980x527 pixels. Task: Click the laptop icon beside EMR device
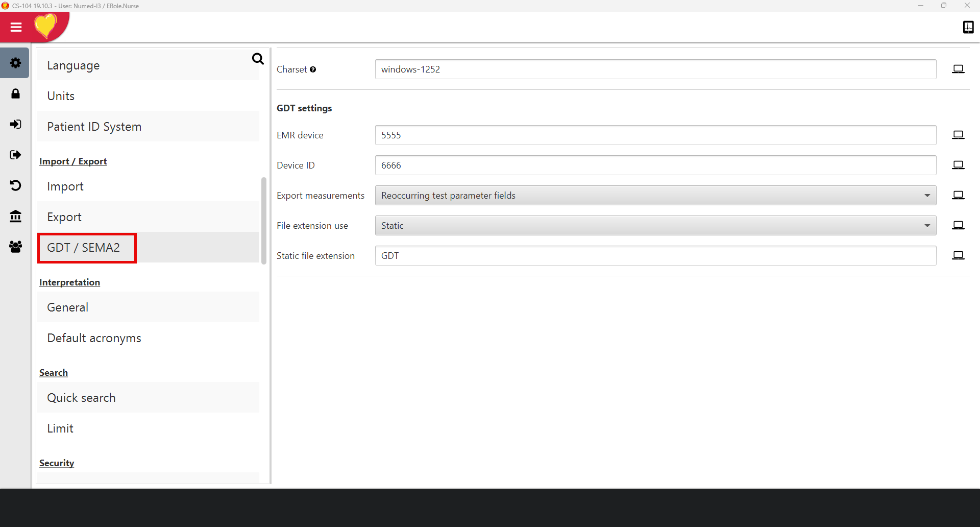point(958,135)
